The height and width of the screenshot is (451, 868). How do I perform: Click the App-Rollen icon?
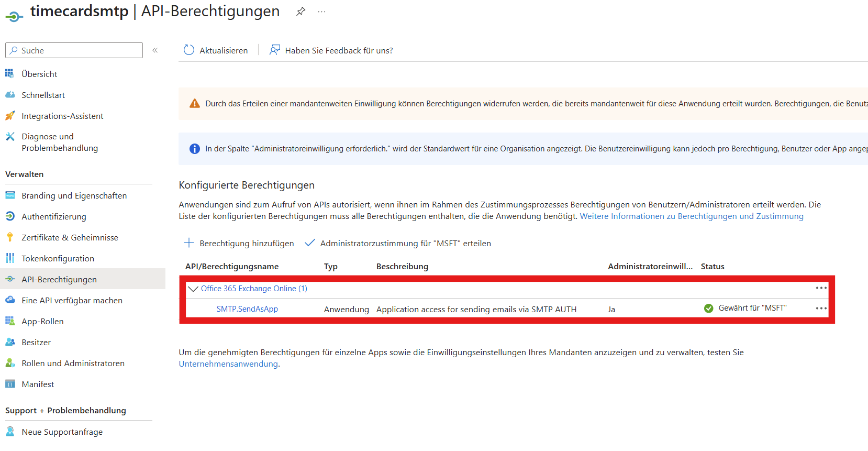(10, 321)
